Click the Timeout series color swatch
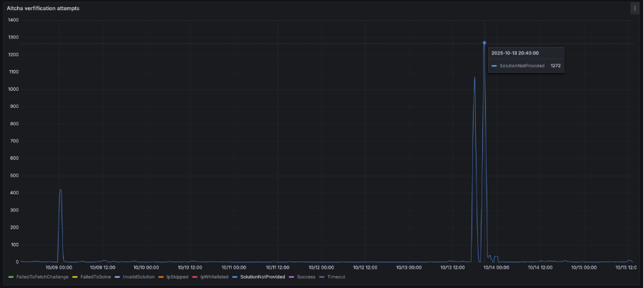644x288 pixels. 322,277
